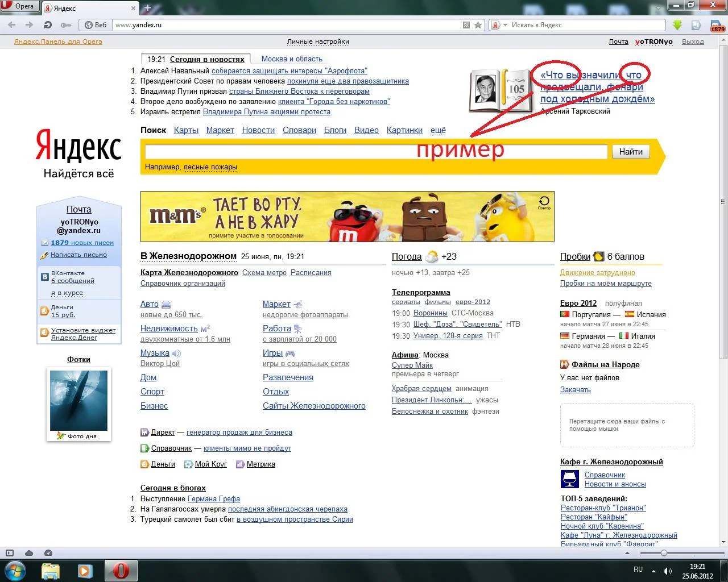Go back with the browser back arrow
This screenshot has height=582, width=728.
12,25
